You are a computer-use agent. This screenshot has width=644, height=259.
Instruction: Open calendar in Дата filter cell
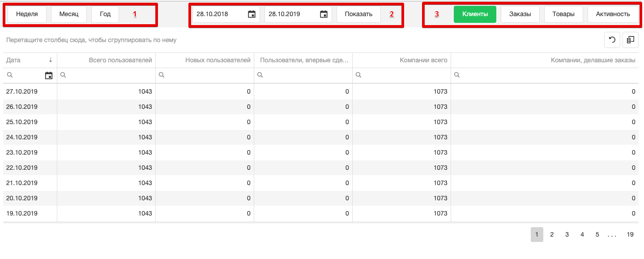coord(49,76)
